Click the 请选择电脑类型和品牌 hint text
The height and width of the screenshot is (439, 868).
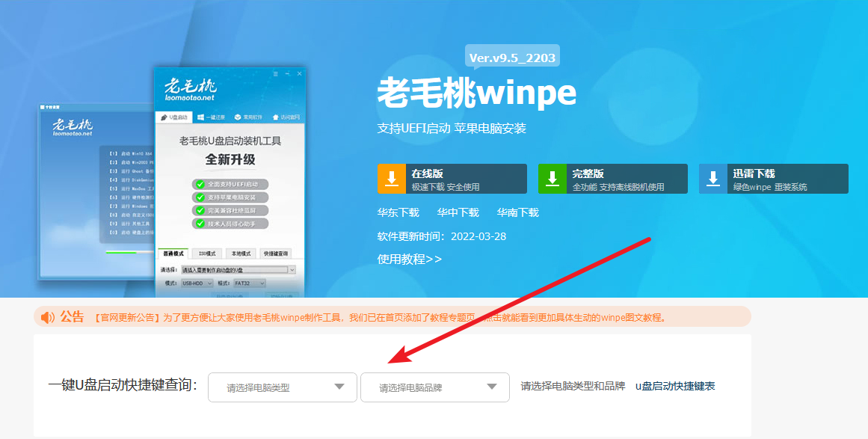point(573,387)
